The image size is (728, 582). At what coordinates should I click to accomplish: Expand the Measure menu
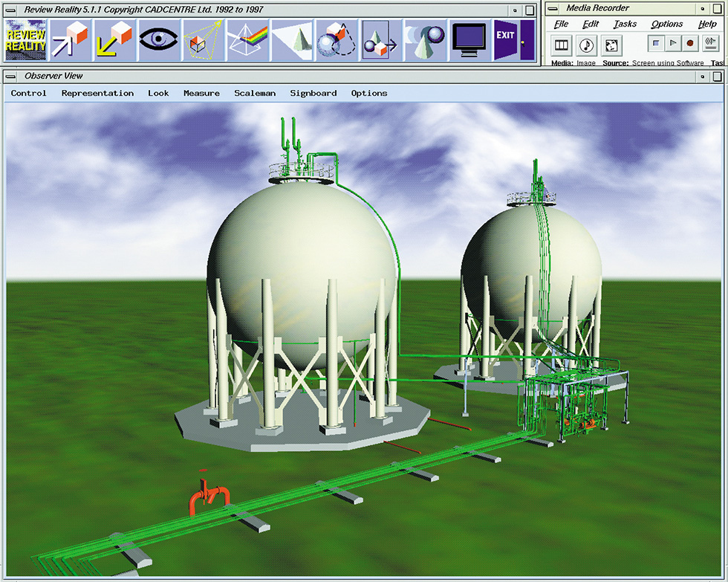tap(201, 94)
